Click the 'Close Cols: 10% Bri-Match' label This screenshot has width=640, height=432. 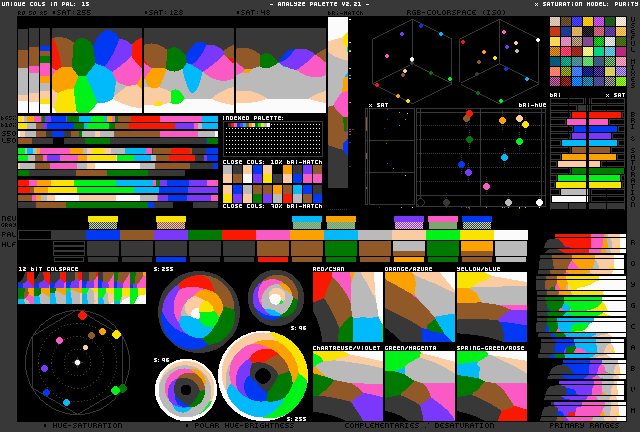pos(272,162)
